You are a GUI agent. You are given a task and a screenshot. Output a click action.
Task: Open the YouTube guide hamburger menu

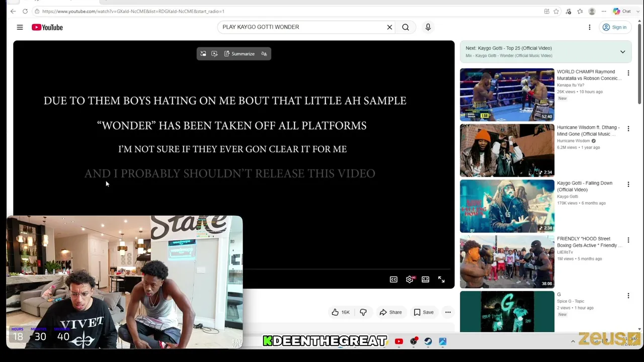(x=20, y=27)
